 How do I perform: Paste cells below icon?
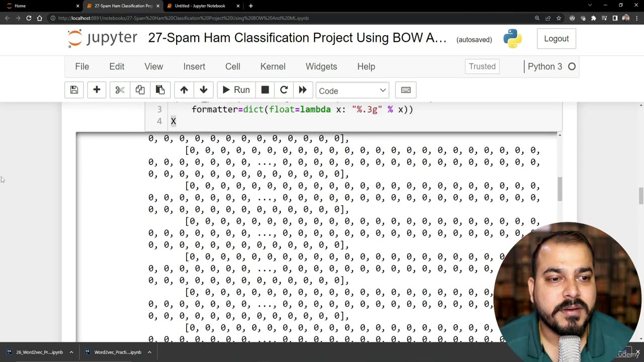pos(160,90)
